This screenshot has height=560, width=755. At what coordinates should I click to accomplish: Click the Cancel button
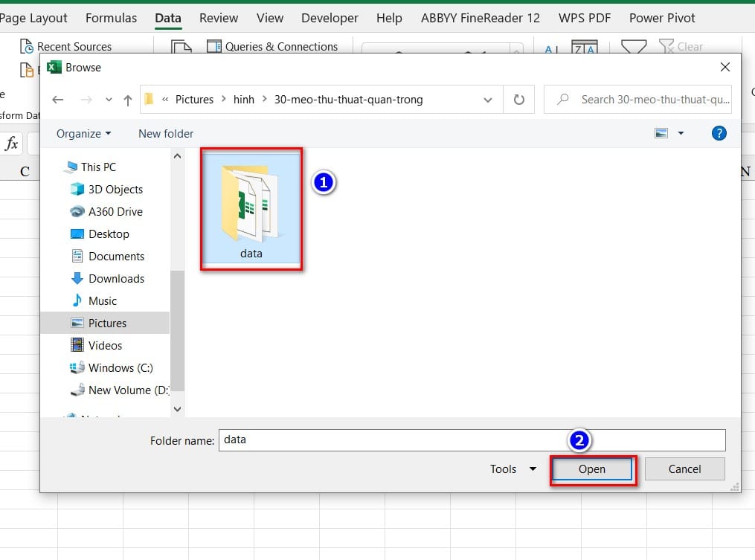pyautogui.click(x=684, y=469)
